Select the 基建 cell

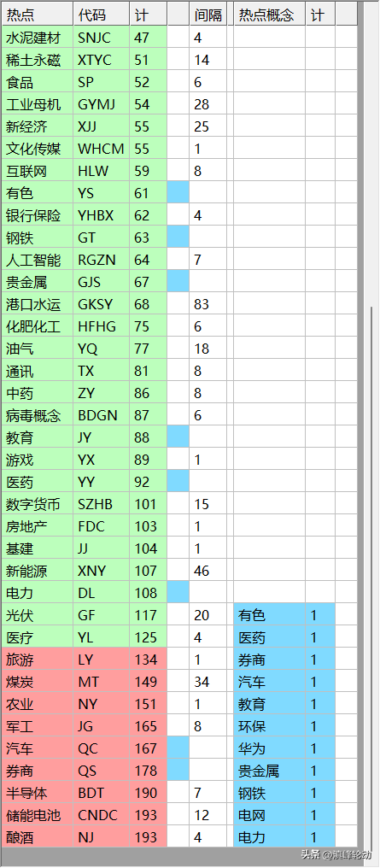click(38, 548)
